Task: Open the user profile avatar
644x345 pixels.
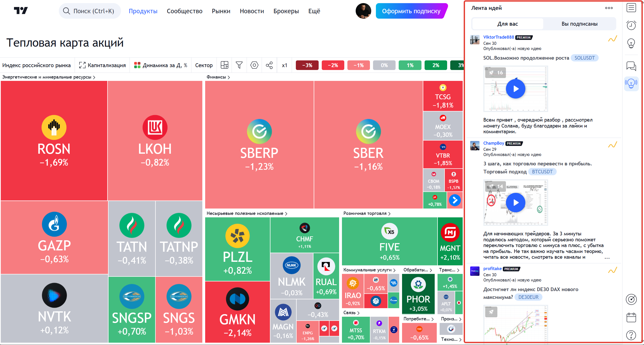Action: [363, 11]
